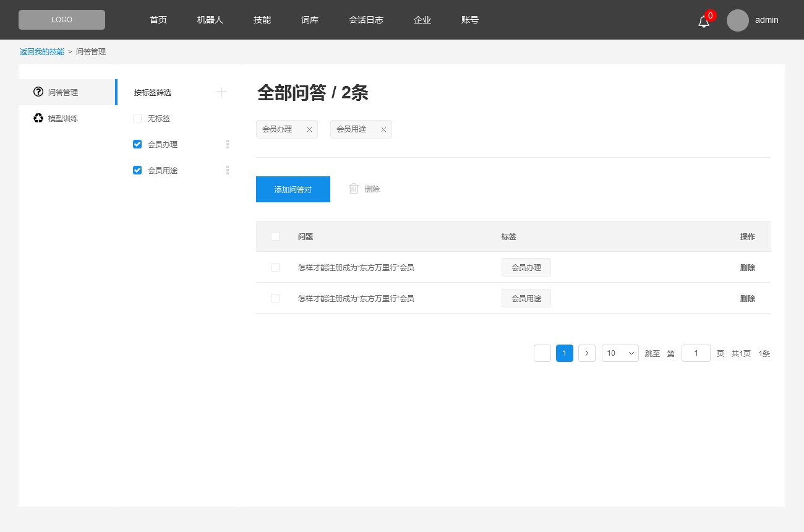
Task: Open the 企业 menu
Action: (422, 20)
